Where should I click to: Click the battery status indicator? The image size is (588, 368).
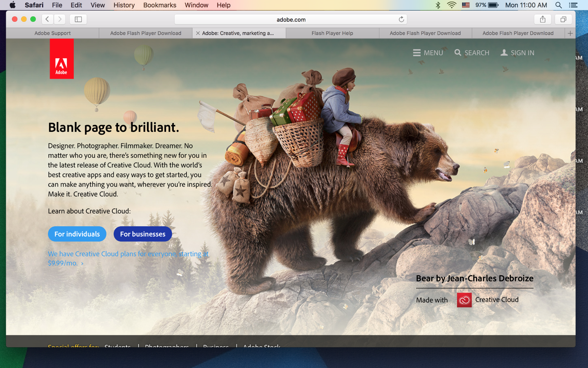(x=487, y=5)
